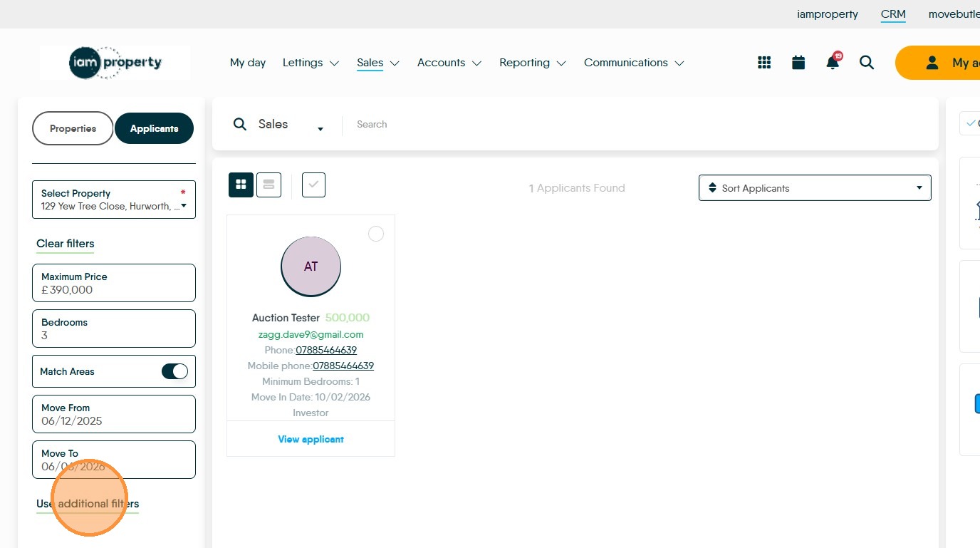Screen dimensions: 980x548
Task: Click the magnifier search icon in header
Action: coord(867,63)
